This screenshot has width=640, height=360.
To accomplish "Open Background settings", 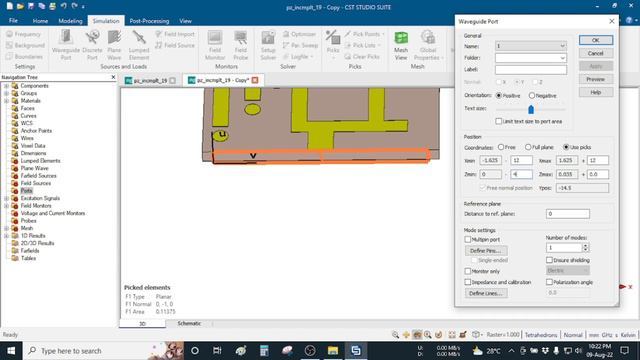I will pyautogui.click(x=25, y=45).
